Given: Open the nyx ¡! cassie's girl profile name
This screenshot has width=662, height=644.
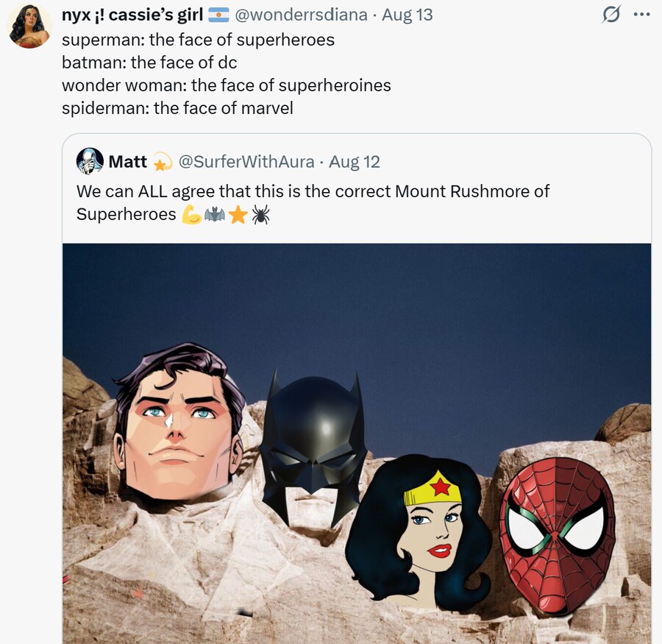Looking at the screenshot, I should coord(132,15).
